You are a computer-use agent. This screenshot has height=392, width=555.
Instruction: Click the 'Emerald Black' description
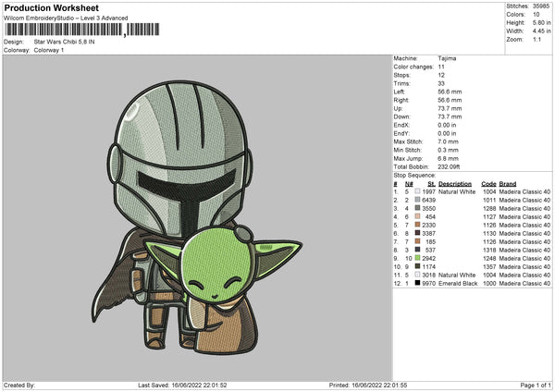[x=458, y=284]
